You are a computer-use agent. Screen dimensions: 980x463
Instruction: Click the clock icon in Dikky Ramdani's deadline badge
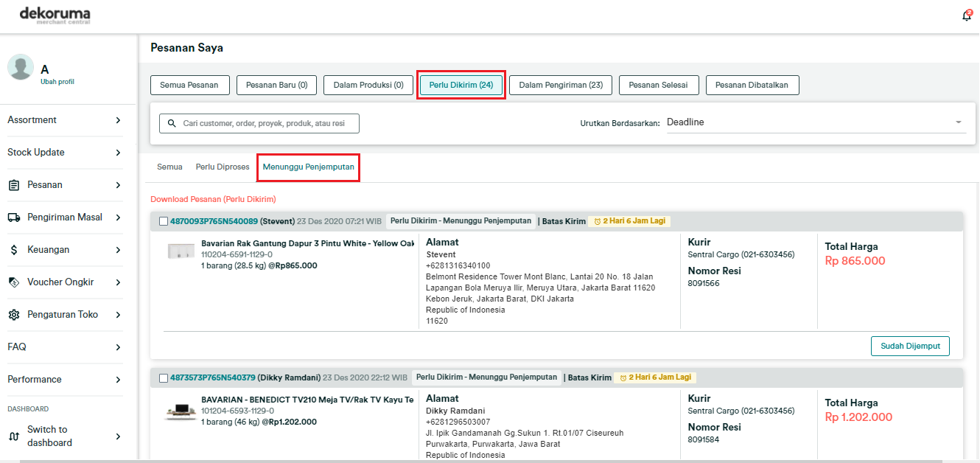click(623, 377)
